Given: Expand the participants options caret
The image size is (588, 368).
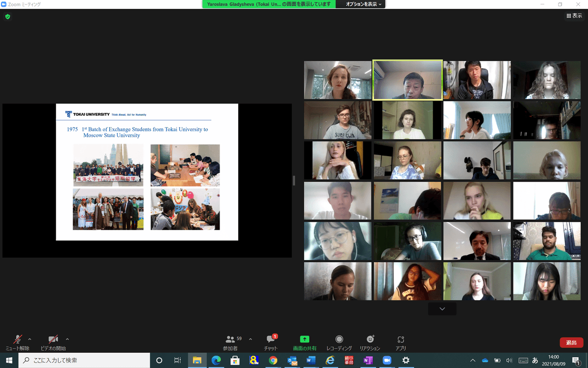Looking at the screenshot, I should (250, 339).
